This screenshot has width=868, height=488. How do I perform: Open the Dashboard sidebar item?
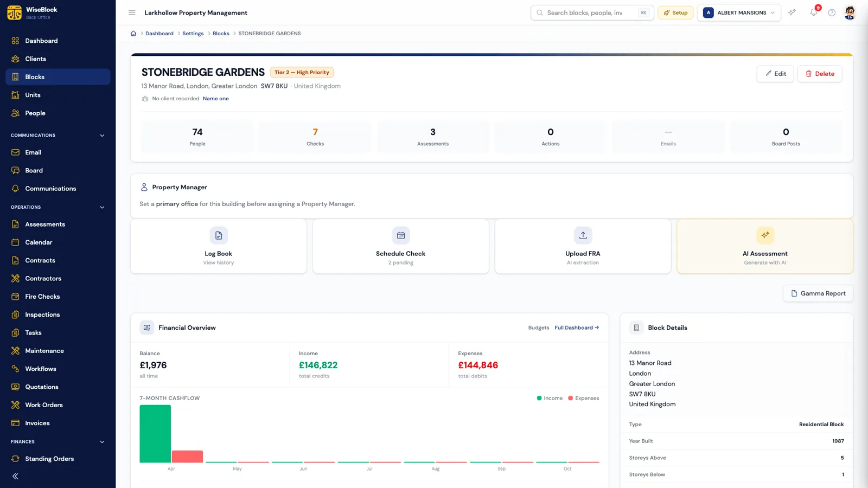coord(58,41)
